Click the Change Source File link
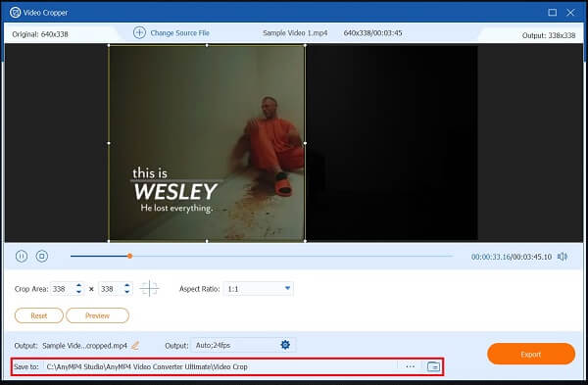The image size is (588, 385). pyautogui.click(x=179, y=33)
